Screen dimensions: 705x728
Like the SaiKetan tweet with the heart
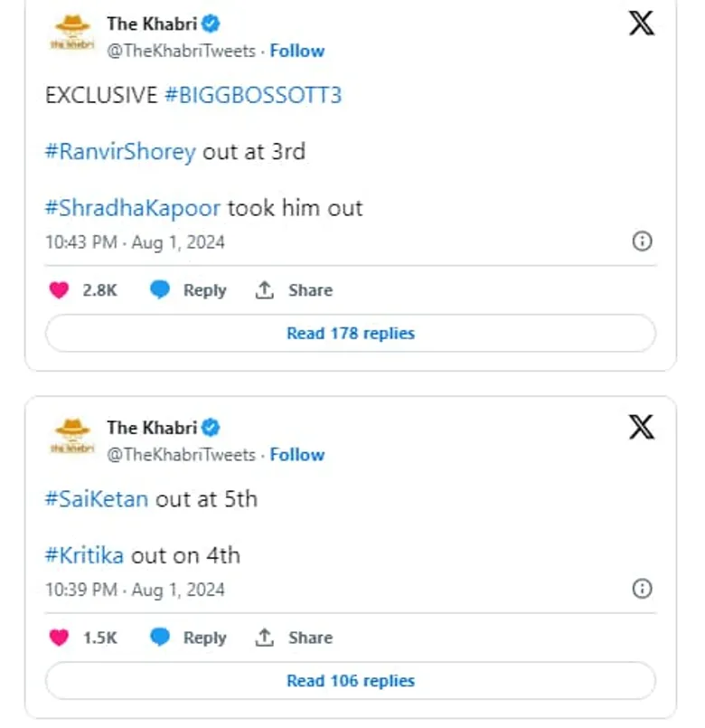click(59, 638)
